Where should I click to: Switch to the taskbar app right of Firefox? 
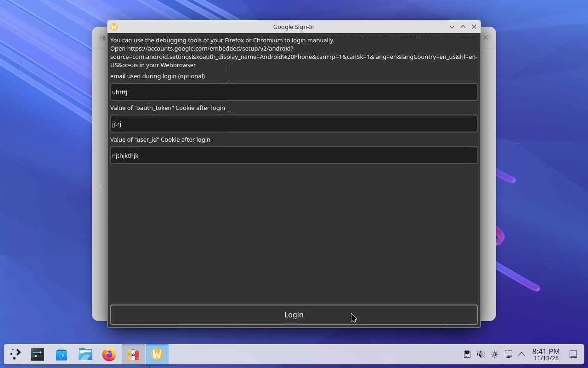[x=133, y=354]
